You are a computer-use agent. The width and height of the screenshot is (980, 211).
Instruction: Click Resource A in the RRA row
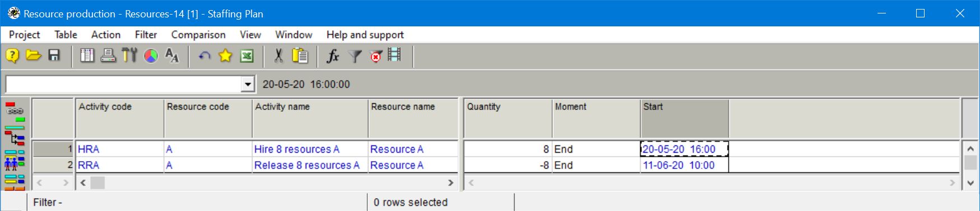[x=413, y=165]
